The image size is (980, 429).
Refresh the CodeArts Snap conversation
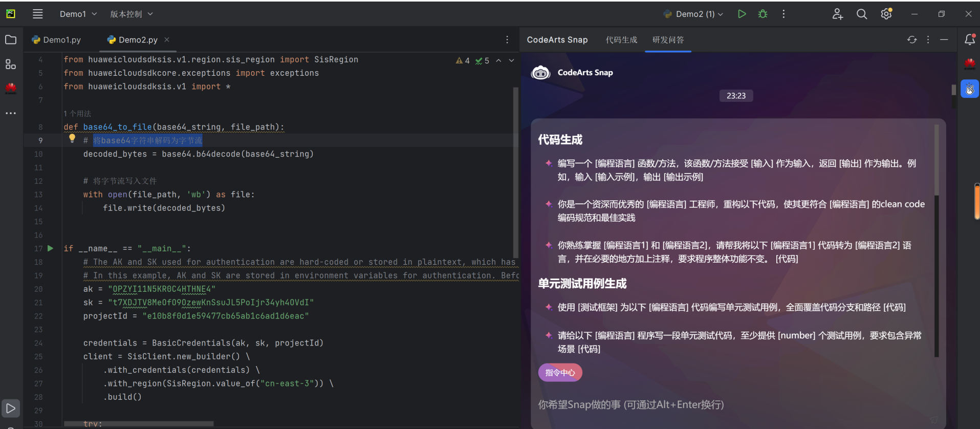point(912,40)
